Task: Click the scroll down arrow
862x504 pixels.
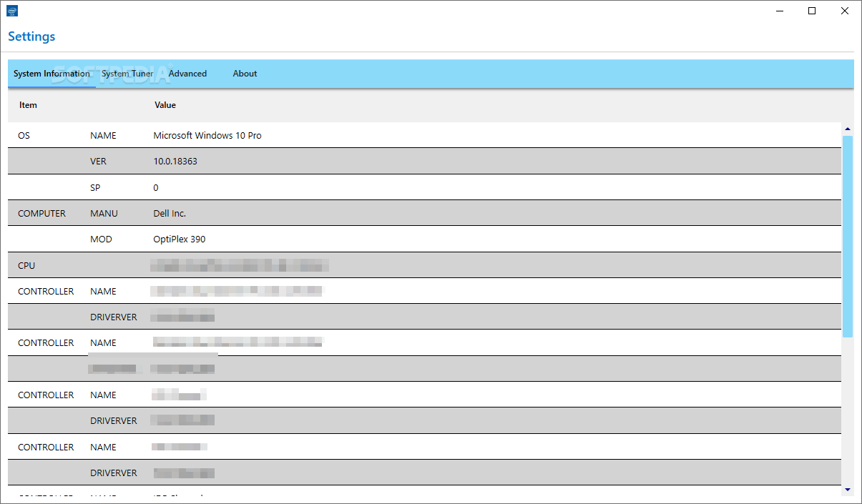Action: (848, 490)
